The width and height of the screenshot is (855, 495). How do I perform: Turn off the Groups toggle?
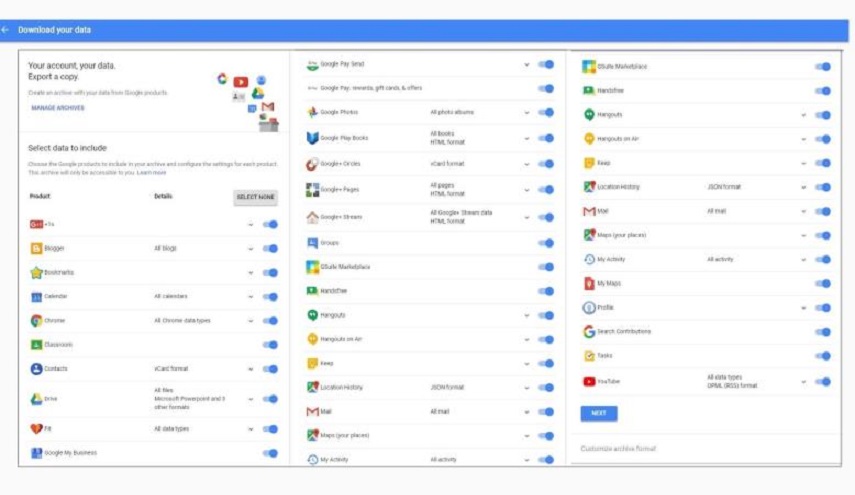(x=545, y=243)
